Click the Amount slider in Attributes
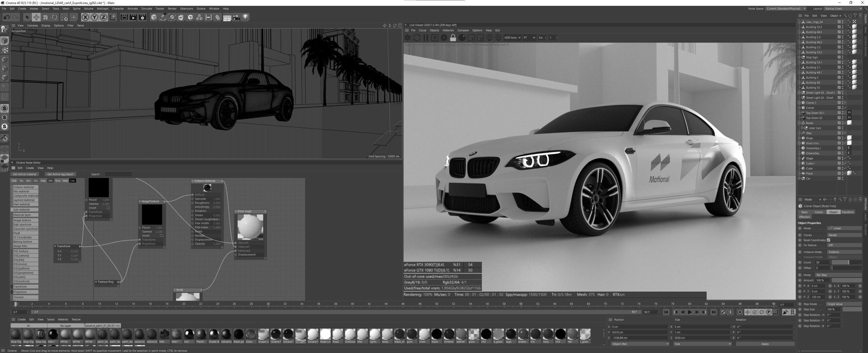Image resolution: width=868 pixels, height=353 pixels. click(847, 280)
